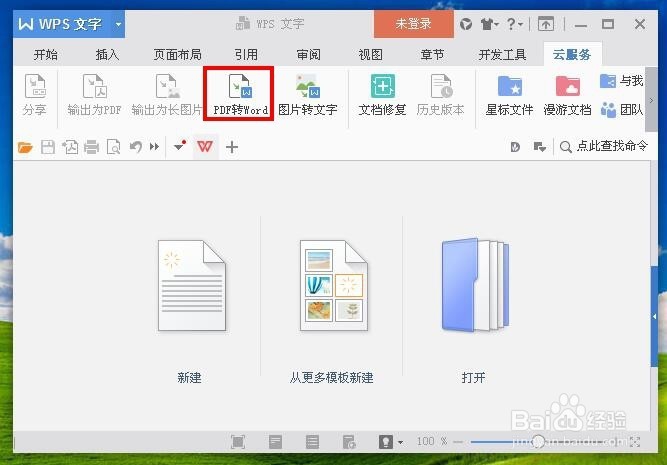Expand the ribbon scroll arrow on right
667x465 pixels.
point(651,100)
